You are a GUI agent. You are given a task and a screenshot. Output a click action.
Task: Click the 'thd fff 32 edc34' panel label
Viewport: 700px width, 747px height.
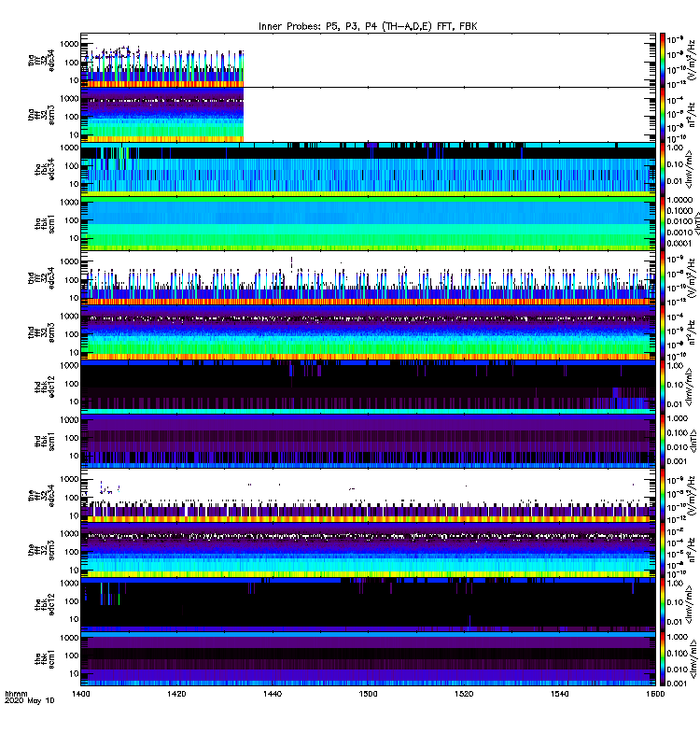41,278
